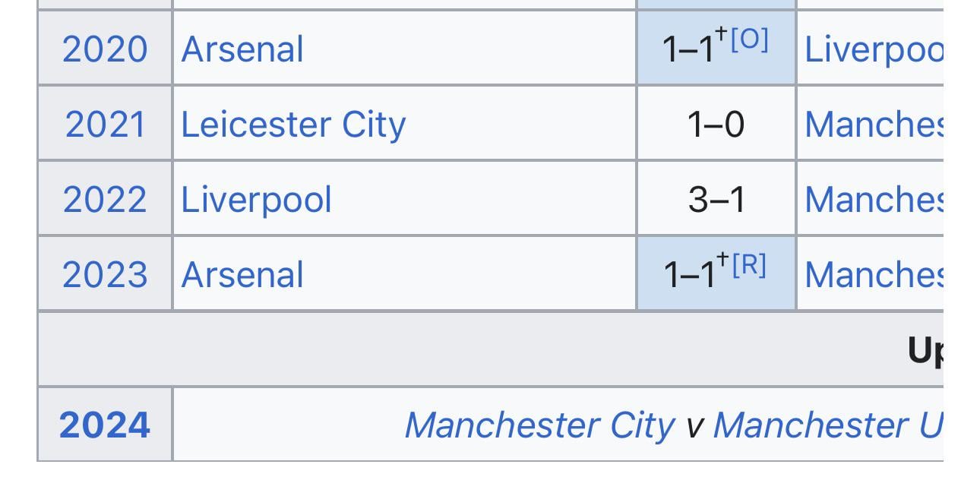The height and width of the screenshot is (477, 980).
Task: Open the 2023 year link
Action: click(x=105, y=274)
